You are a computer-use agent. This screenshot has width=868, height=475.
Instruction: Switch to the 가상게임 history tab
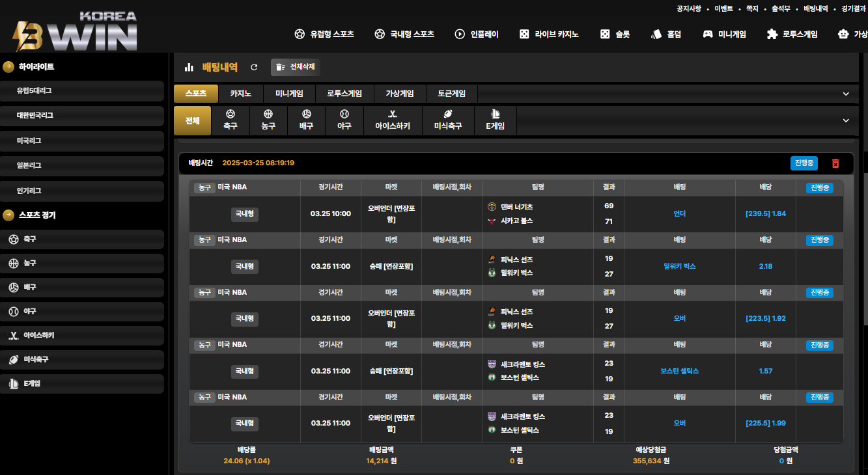pos(400,94)
